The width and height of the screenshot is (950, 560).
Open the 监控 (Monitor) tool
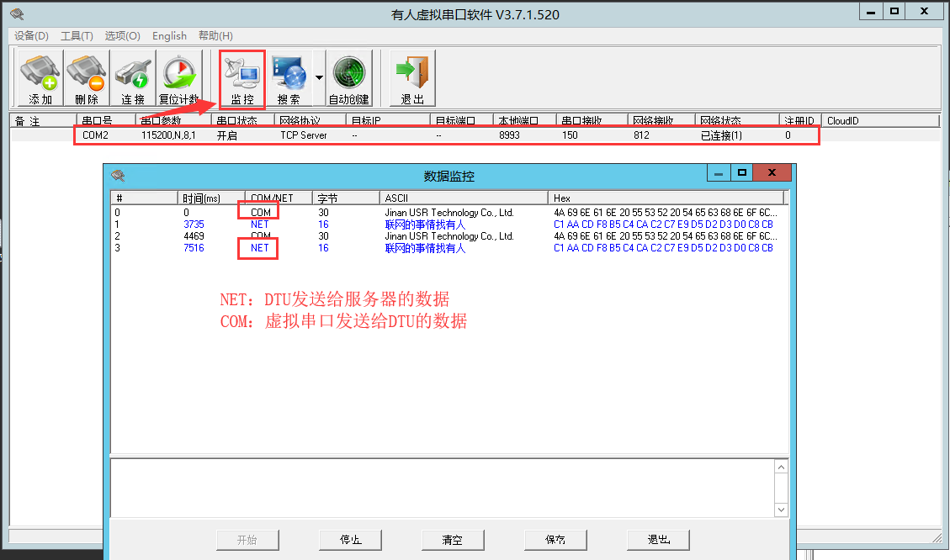(x=242, y=79)
